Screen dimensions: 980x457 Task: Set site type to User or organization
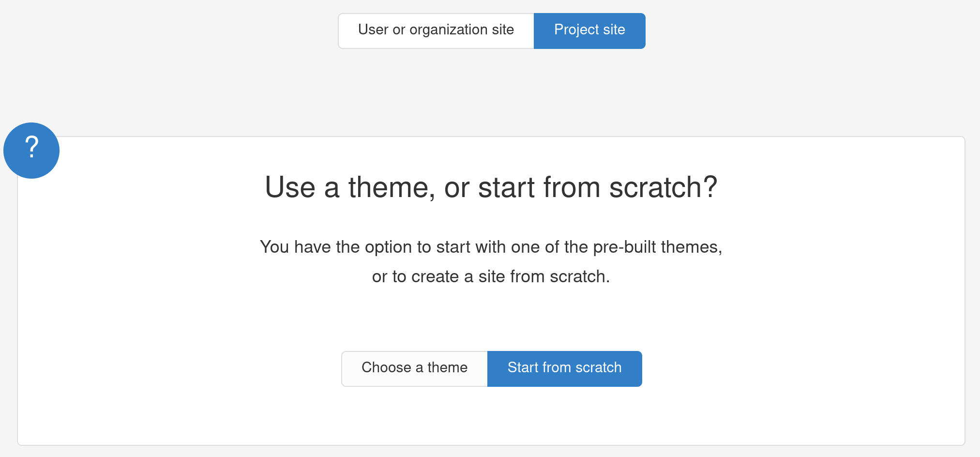coord(436,30)
